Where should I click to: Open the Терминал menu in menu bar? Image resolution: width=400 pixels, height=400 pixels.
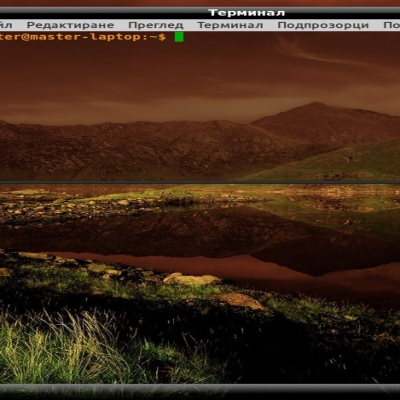(230, 25)
